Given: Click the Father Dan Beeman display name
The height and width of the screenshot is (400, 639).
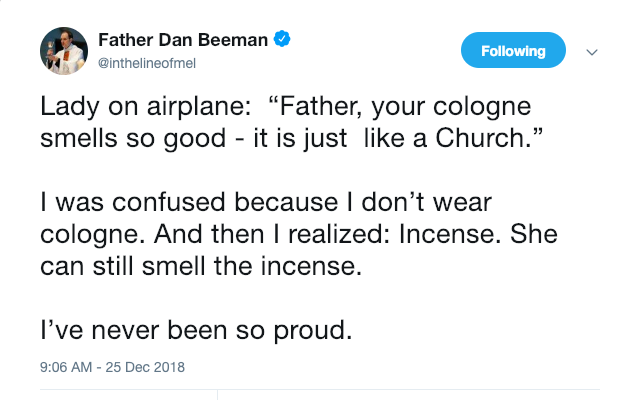Looking at the screenshot, I should click(x=183, y=40).
